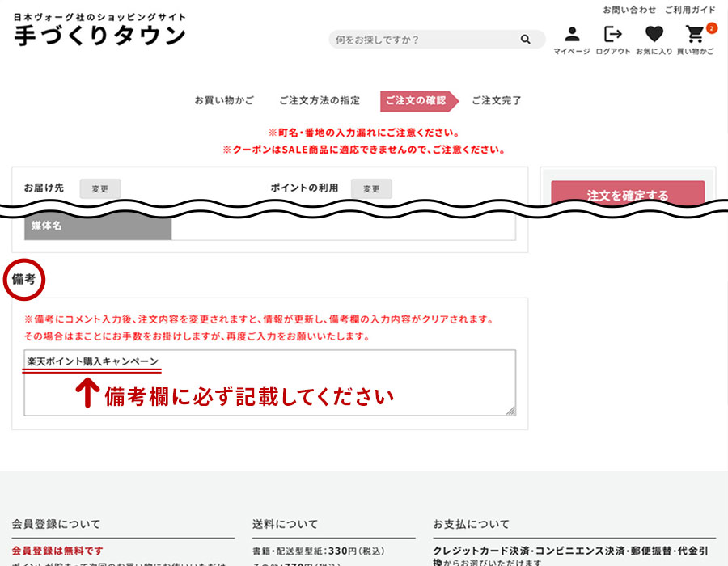Viewport: 728px width, 566px height.
Task: Open マイページ account icon
Action: click(x=572, y=34)
